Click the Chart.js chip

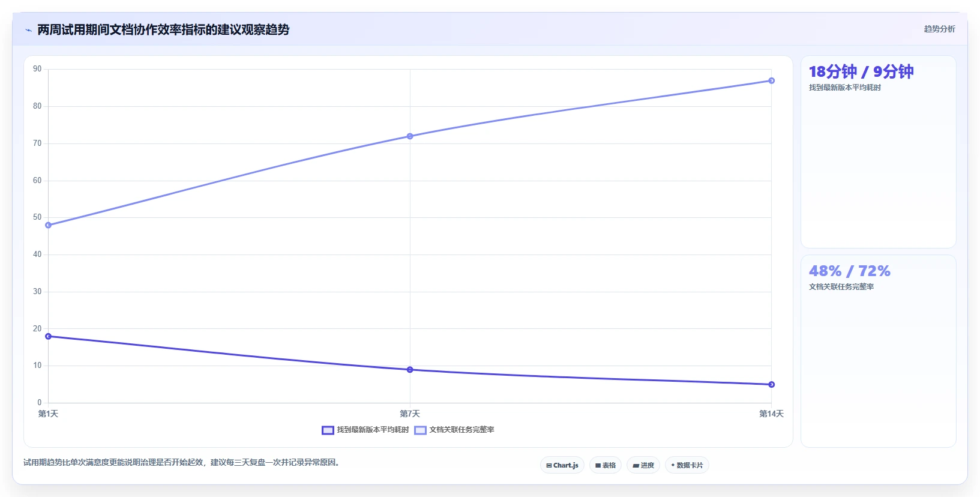tap(562, 465)
